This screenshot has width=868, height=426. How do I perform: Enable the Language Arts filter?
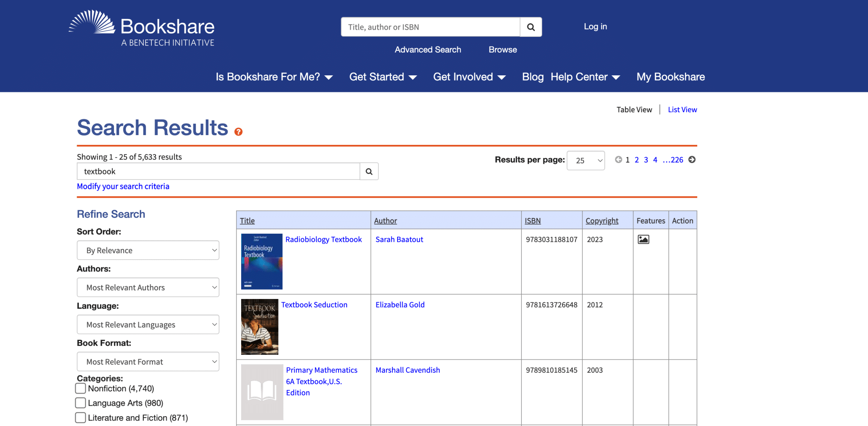click(80, 403)
